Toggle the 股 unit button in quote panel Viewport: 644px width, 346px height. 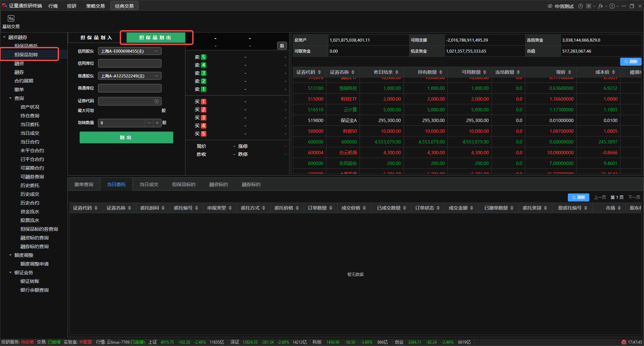click(282, 46)
